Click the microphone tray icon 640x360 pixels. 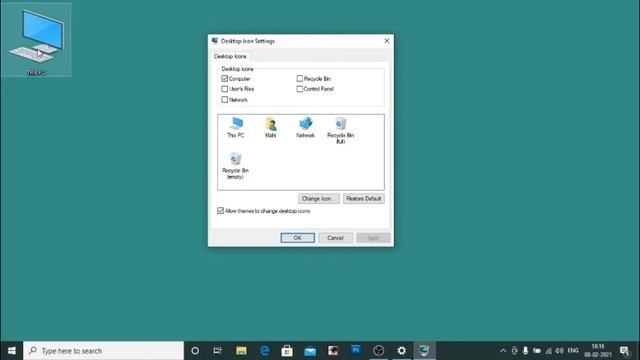[525, 351]
